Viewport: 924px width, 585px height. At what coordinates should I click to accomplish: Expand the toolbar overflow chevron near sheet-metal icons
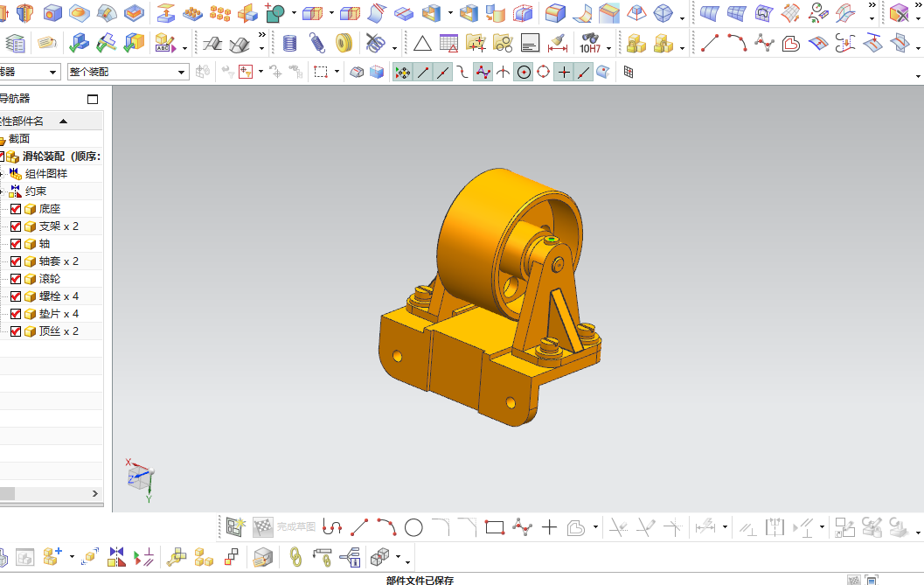261,35
